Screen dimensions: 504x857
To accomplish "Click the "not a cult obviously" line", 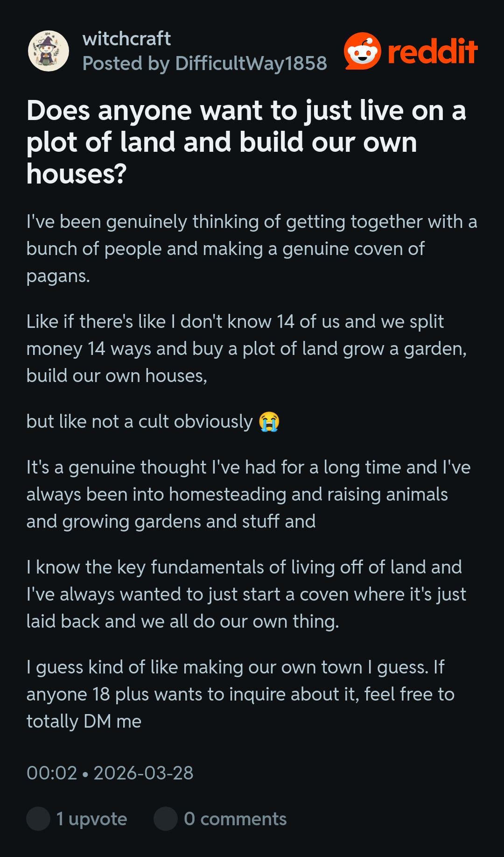I will click(140, 422).
